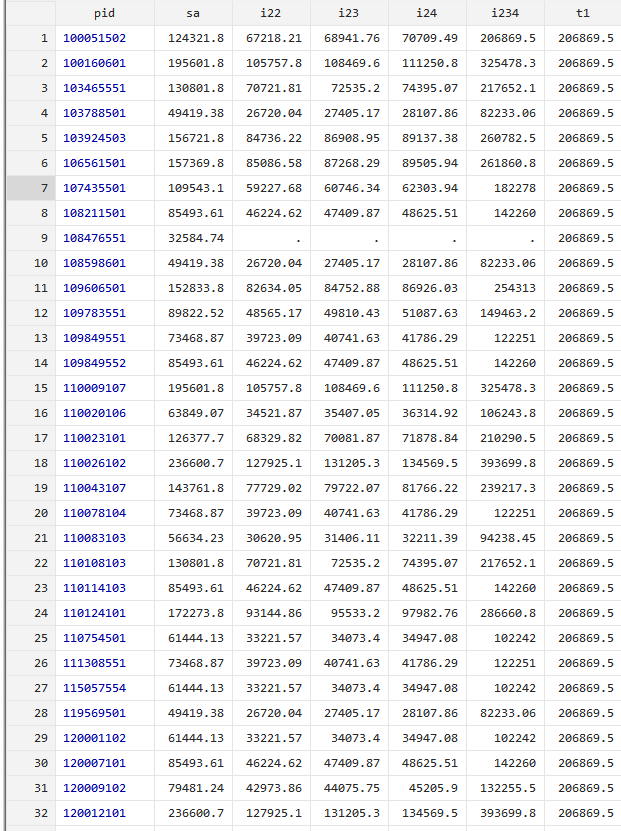Click pid cell 109849552
The width and height of the screenshot is (621, 831).
[104, 363]
